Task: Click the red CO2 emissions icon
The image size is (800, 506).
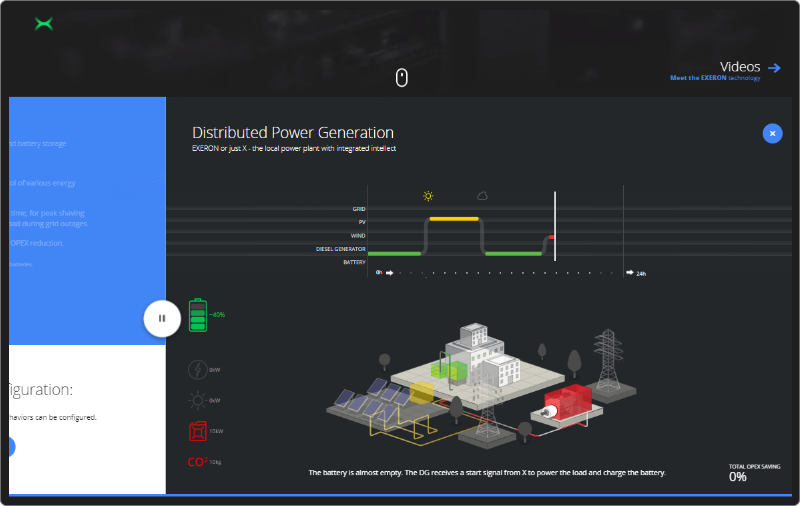Action: (197, 462)
